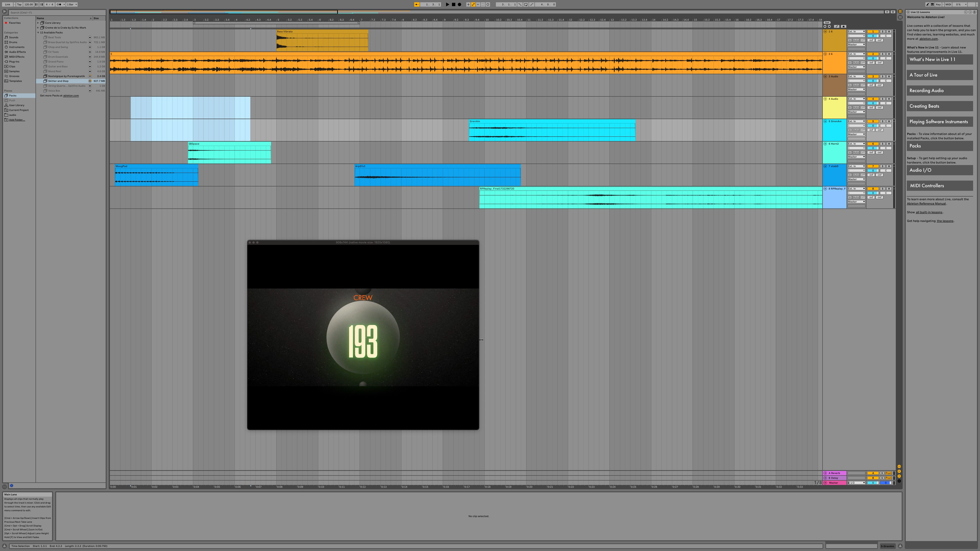Click the Arrangement Record circle button
Screen dimensions: 980x551
[459, 5]
